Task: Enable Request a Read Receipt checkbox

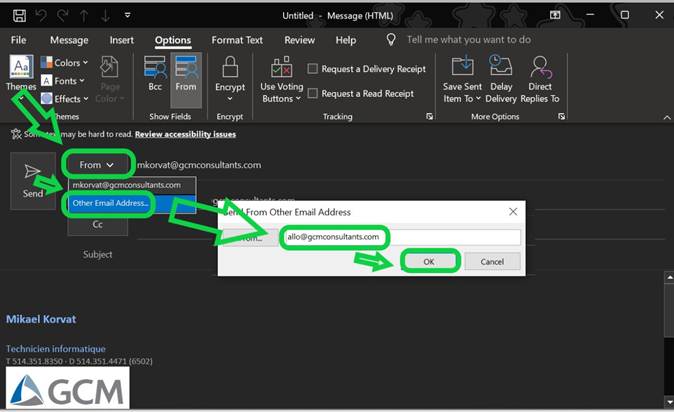Action: coord(313,93)
